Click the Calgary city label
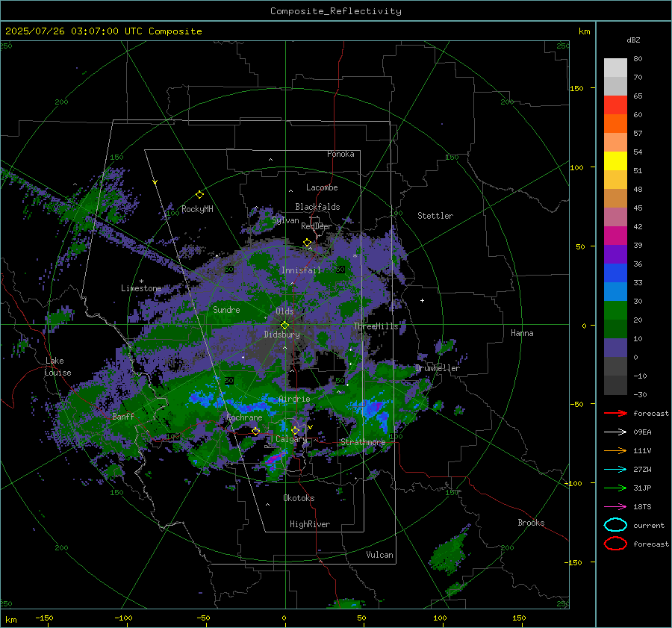The width and height of the screenshot is (672, 628). [291, 439]
